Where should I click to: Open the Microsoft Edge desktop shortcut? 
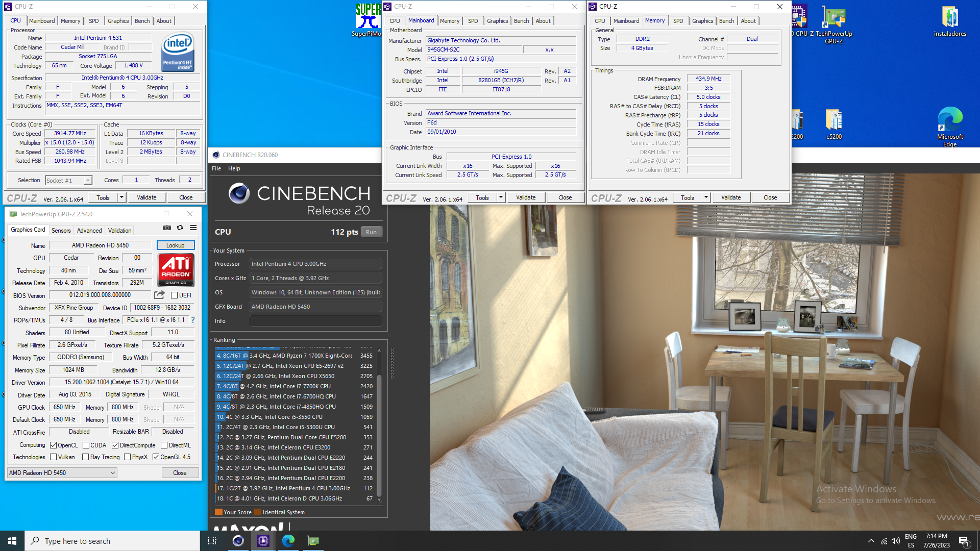click(950, 127)
